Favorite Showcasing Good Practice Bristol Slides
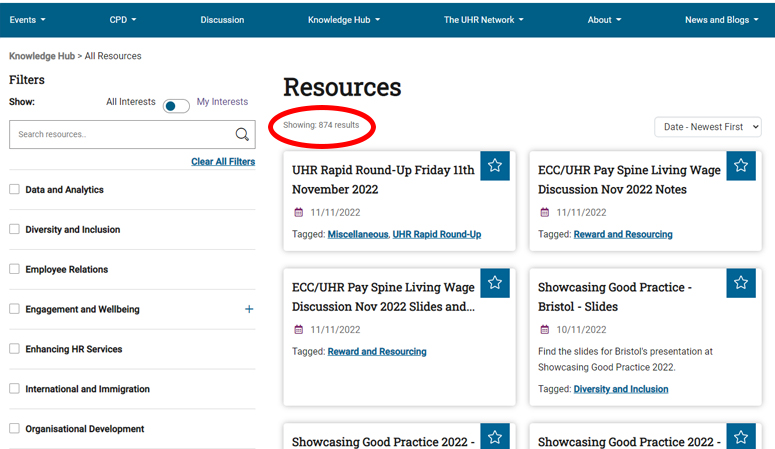This screenshot has width=775, height=449. point(741,283)
